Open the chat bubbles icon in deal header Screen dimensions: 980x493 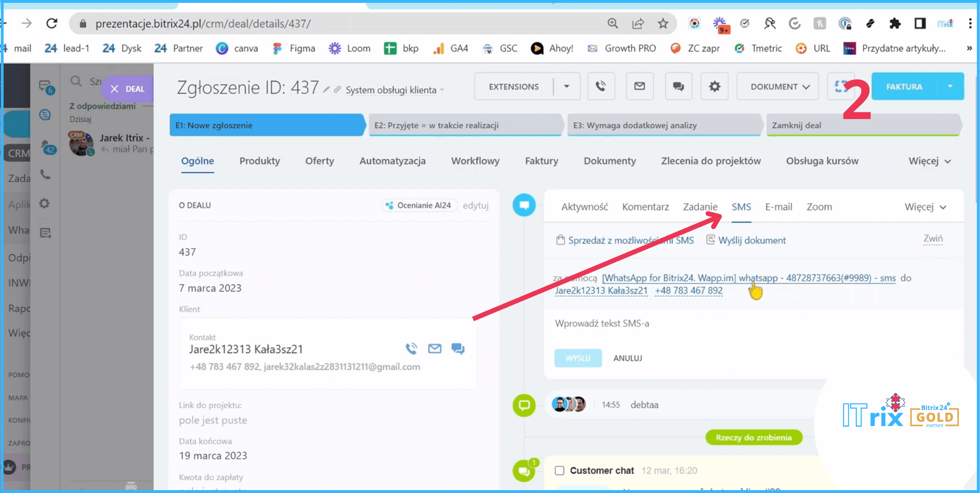point(678,87)
